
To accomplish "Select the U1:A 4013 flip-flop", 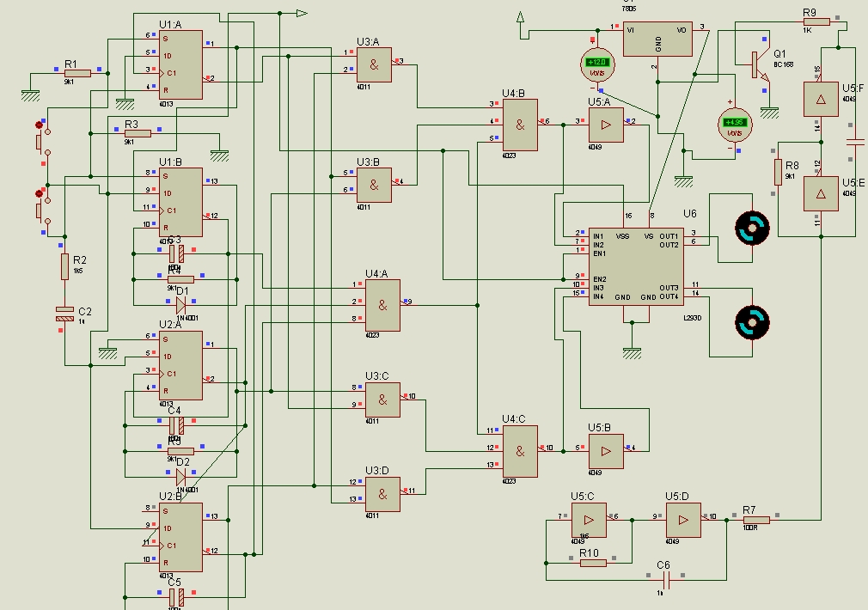I will (x=180, y=64).
